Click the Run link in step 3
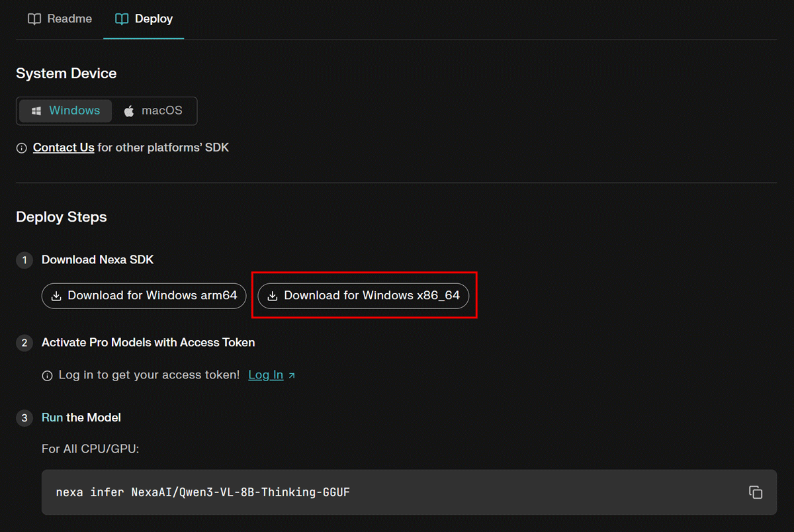This screenshot has height=532, width=794. 52,418
